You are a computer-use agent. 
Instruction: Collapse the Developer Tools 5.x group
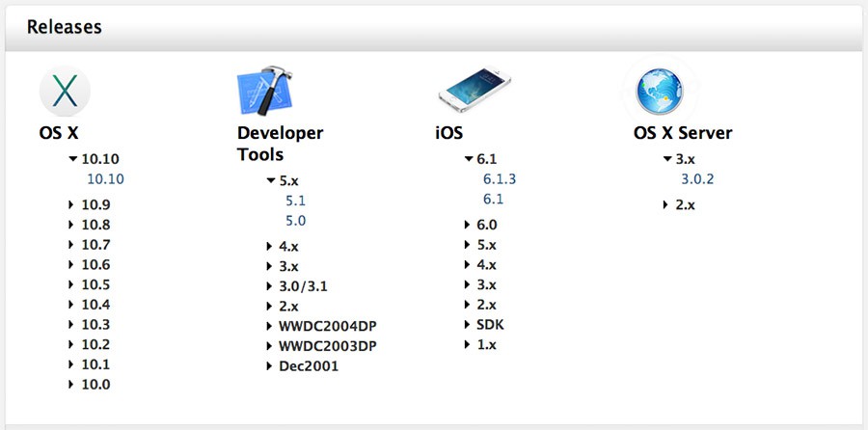271,180
